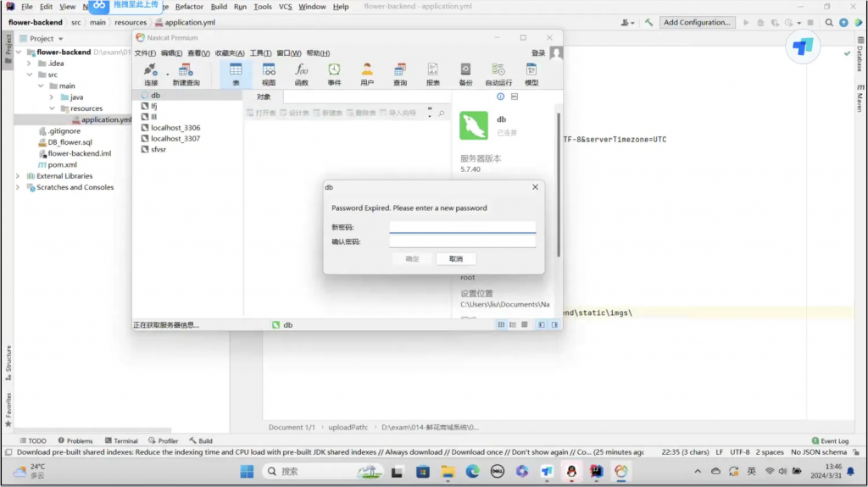Open the 备份 (Backup) toolbar icon
Screen dimensions: 868x487
tap(465, 73)
